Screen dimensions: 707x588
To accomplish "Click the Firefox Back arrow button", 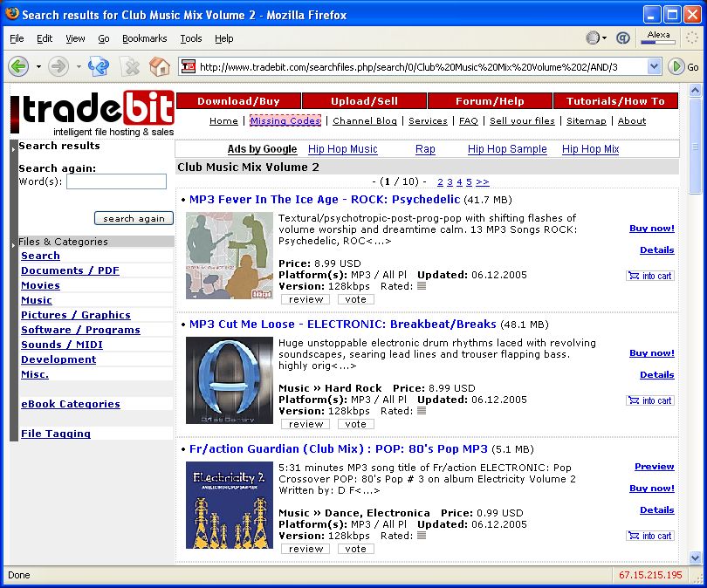I will click(18, 67).
